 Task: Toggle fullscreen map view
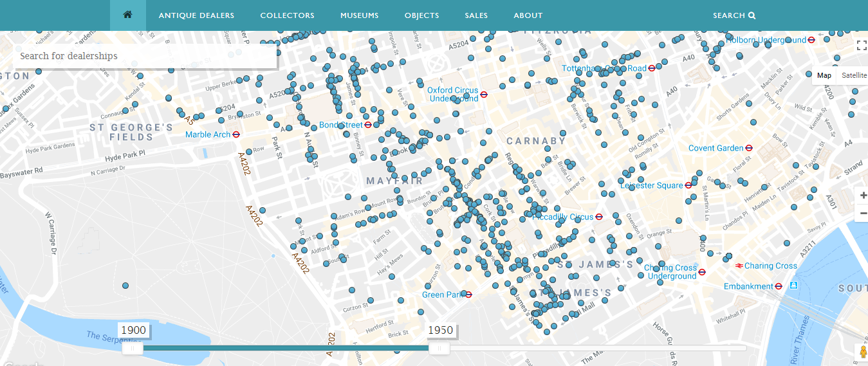[862, 45]
